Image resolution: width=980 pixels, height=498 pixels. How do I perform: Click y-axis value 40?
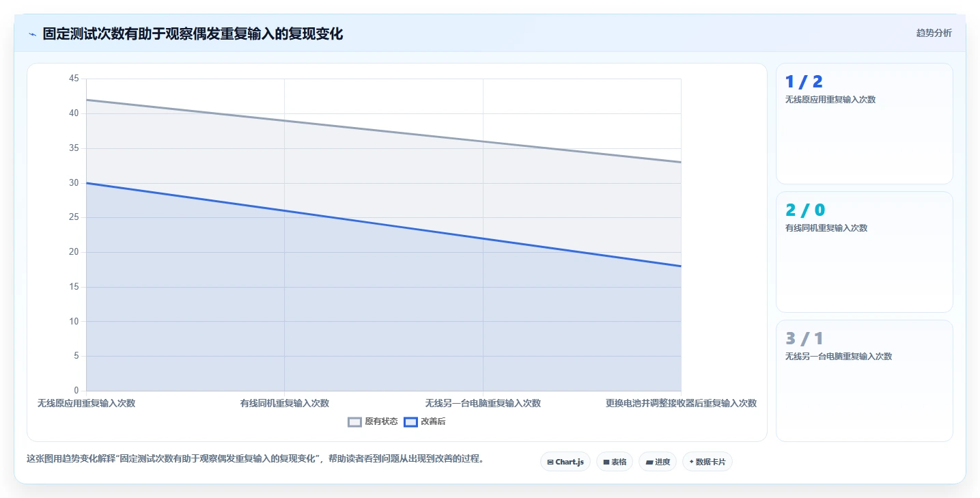coord(74,113)
